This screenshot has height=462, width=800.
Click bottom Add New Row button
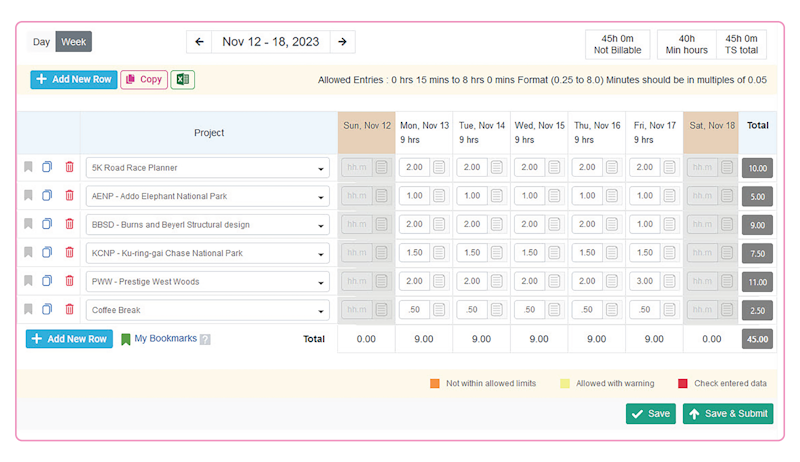tap(69, 339)
